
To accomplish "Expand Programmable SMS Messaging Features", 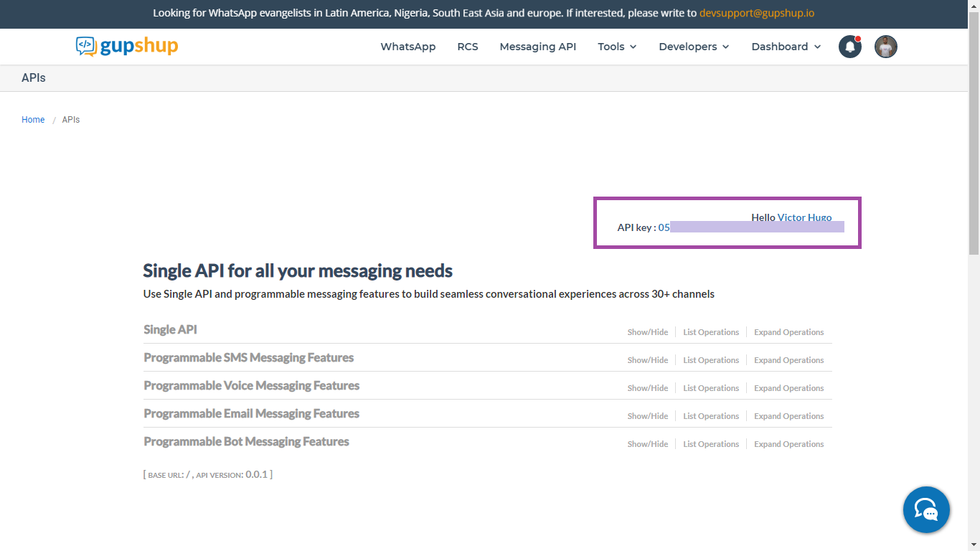I will (249, 358).
